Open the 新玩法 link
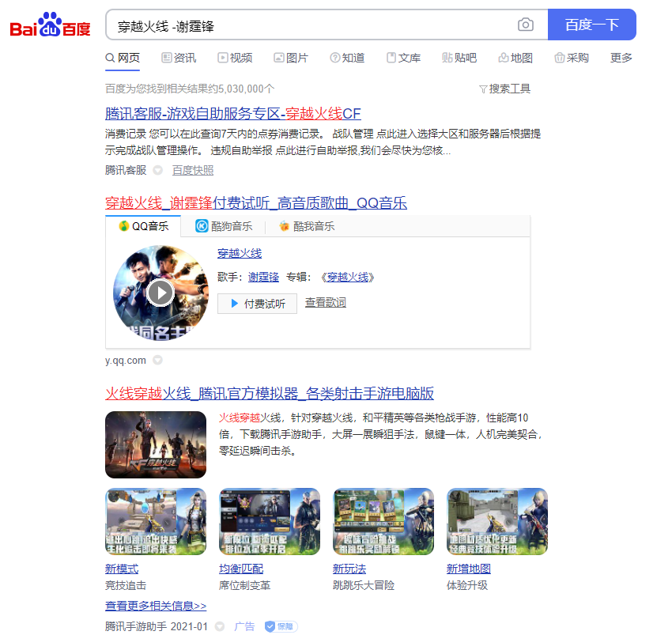The image size is (672, 635). pyautogui.click(x=349, y=569)
